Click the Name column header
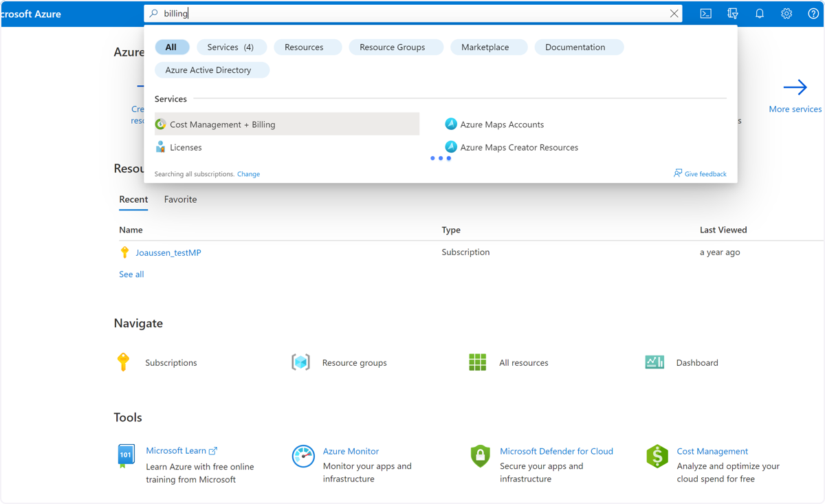This screenshot has height=504, width=825. tap(131, 230)
